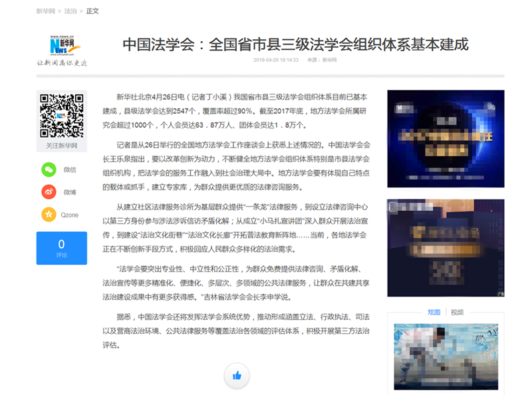The width and height of the screenshot is (532, 395).
Task: Click the article headline 中国法学会
Action: point(295,45)
